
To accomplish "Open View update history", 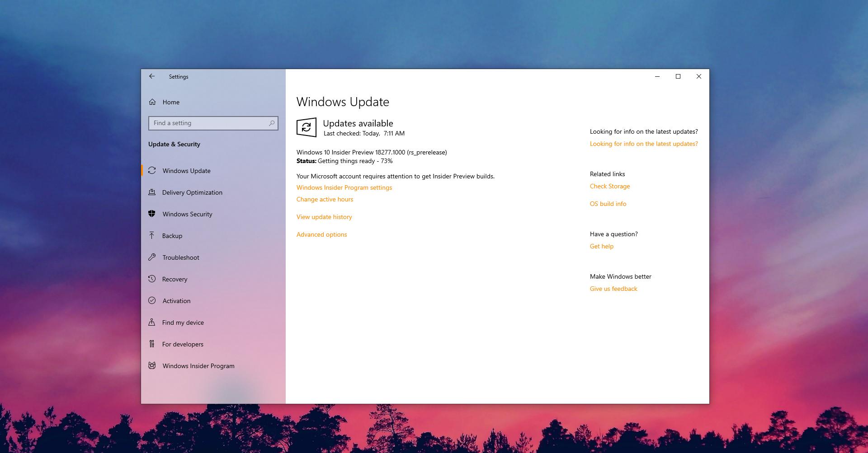I will pyautogui.click(x=324, y=217).
